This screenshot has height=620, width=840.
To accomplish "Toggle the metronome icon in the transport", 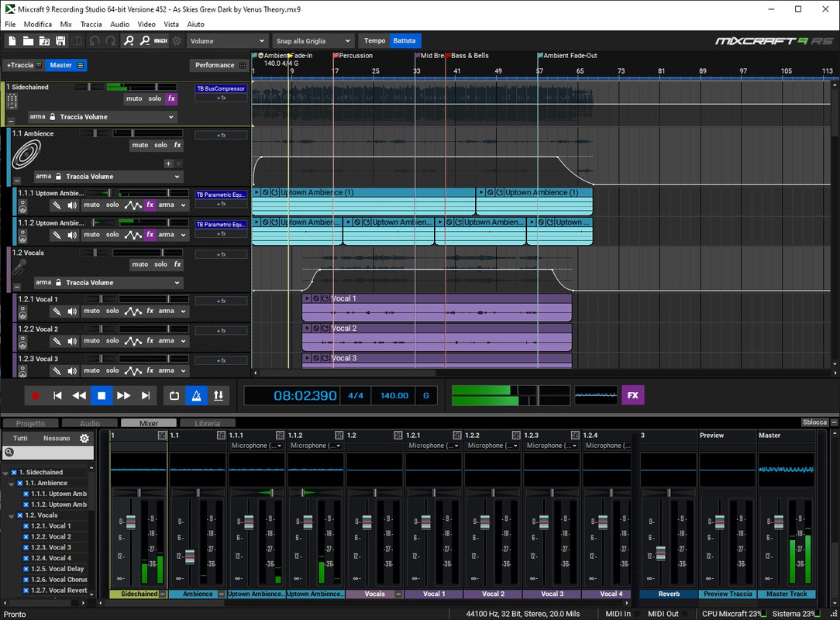I will click(x=196, y=395).
